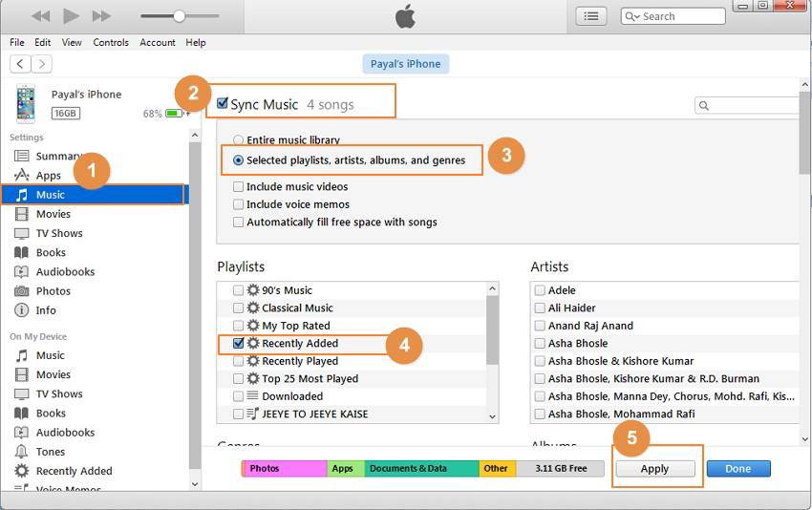This screenshot has height=510, width=812.
Task: Open the list view icon beside search
Action: (x=591, y=16)
